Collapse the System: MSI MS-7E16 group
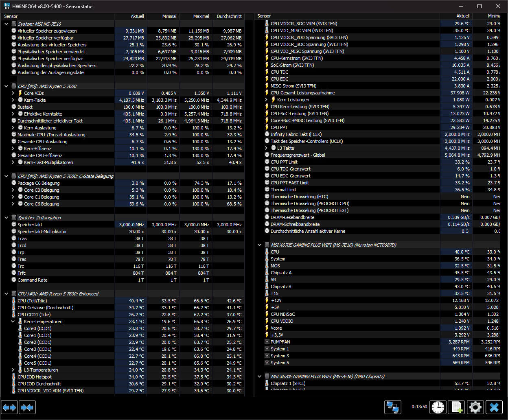The height and width of the screenshot is (420, 508). pos(7,24)
